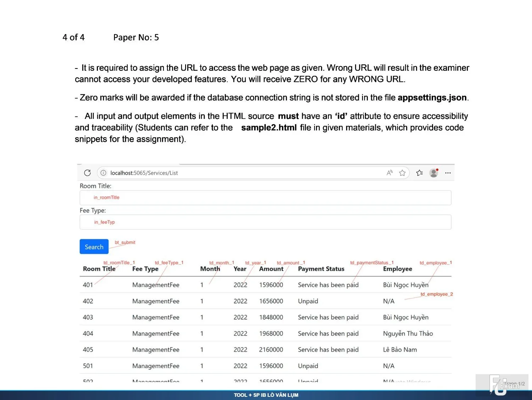This screenshot has width=532, height=400.
Task: Click the localhost:5065/Services/List address
Action: coord(144,173)
